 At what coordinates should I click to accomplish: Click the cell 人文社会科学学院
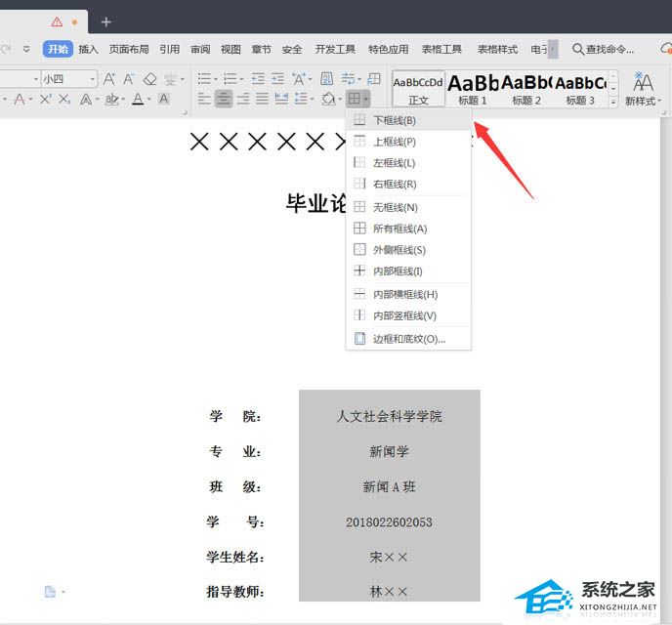[x=389, y=416]
